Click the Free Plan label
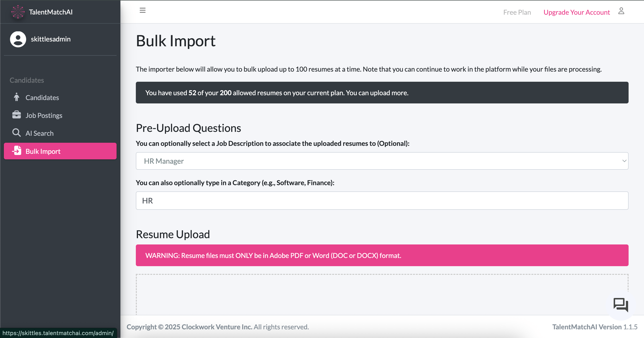Image resolution: width=644 pixels, height=338 pixels. point(517,12)
